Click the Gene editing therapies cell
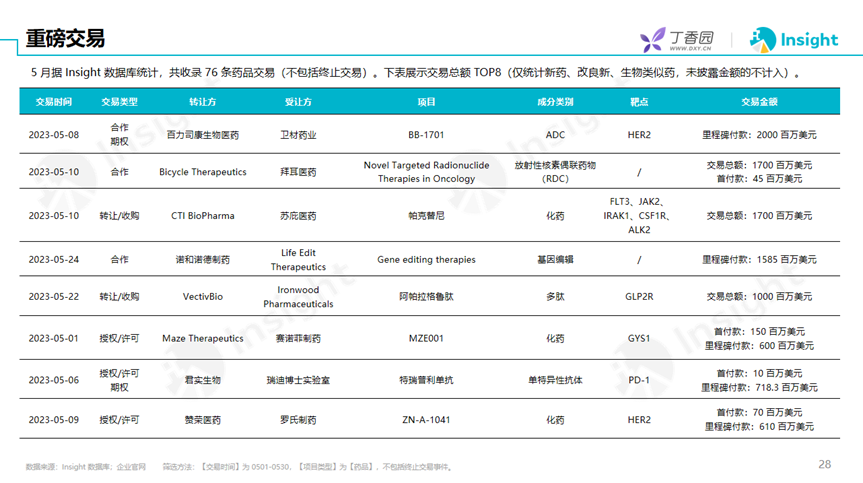 pyautogui.click(x=427, y=260)
